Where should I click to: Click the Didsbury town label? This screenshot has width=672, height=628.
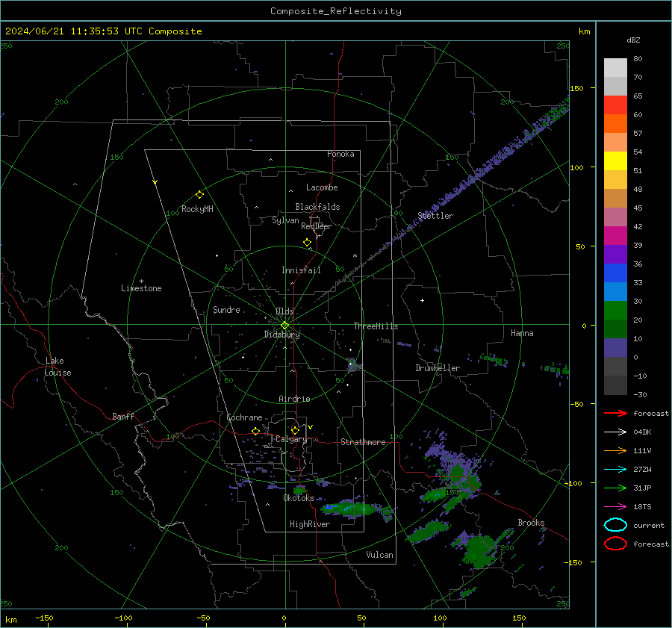click(281, 335)
